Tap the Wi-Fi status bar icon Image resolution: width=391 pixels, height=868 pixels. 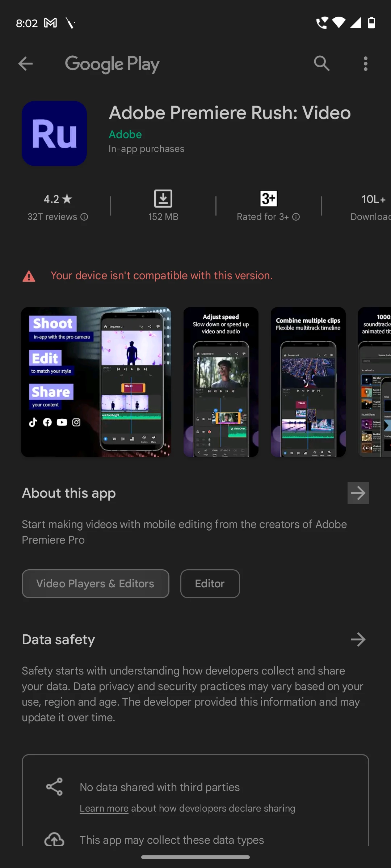[339, 23]
